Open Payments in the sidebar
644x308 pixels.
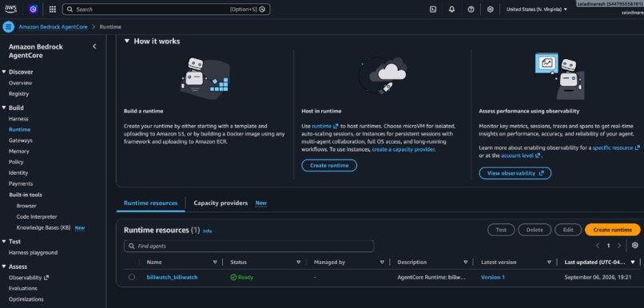tap(21, 184)
